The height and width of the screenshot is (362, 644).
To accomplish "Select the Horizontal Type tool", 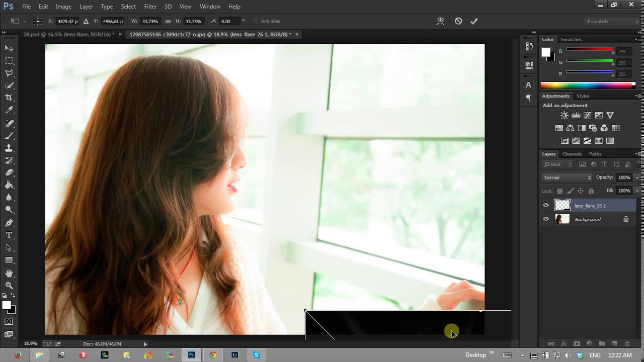I will (9, 235).
